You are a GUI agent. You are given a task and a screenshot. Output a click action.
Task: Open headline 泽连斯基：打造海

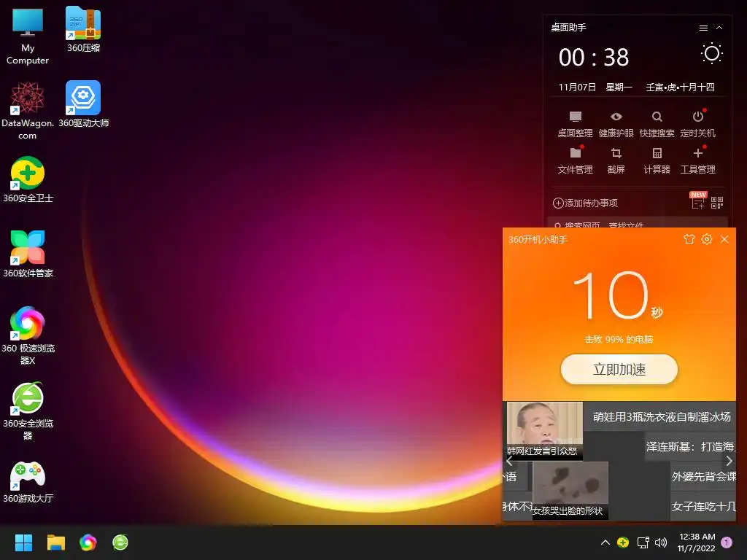tap(691, 447)
